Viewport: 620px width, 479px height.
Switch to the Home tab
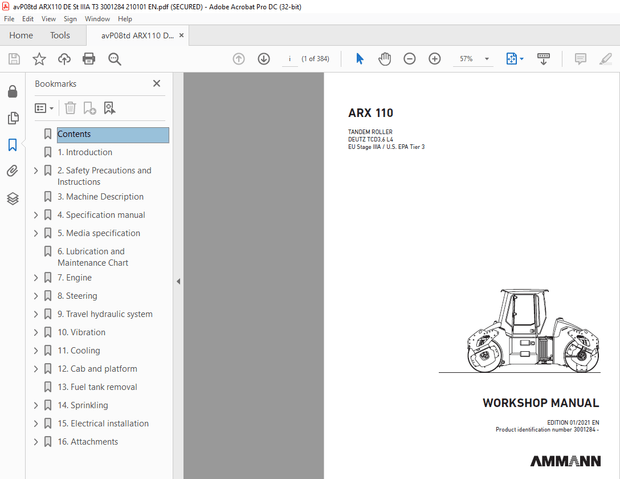[x=21, y=35]
